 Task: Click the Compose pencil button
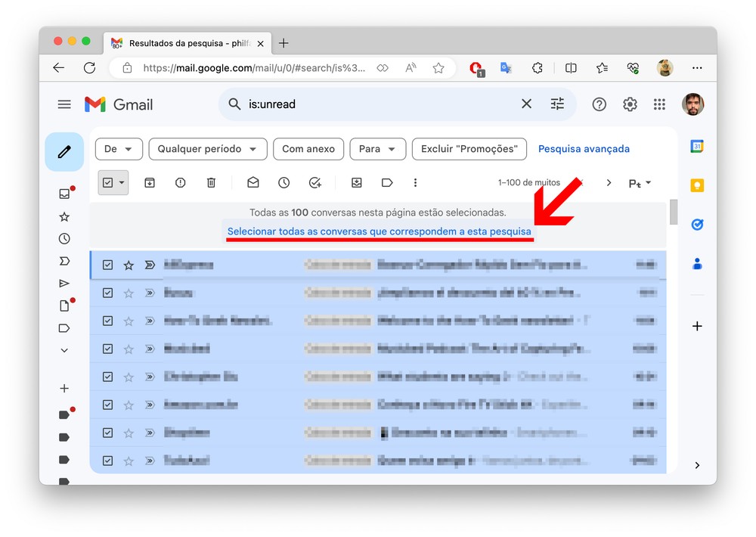tap(64, 152)
